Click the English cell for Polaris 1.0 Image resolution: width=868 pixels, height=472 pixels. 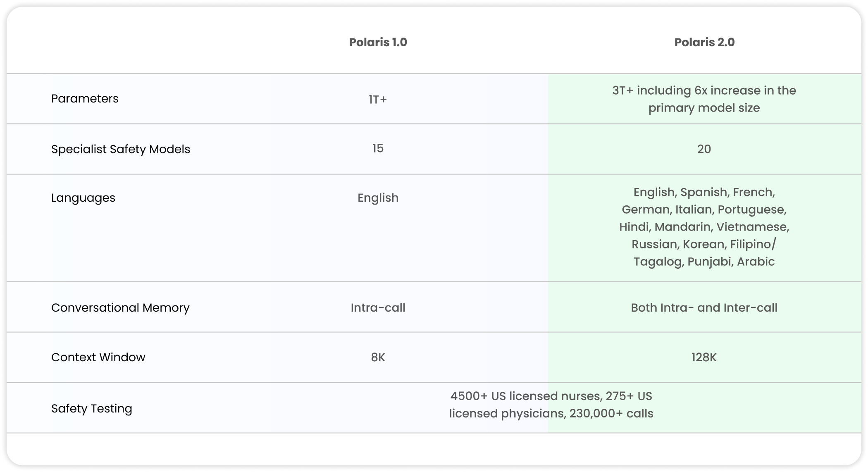[378, 198]
